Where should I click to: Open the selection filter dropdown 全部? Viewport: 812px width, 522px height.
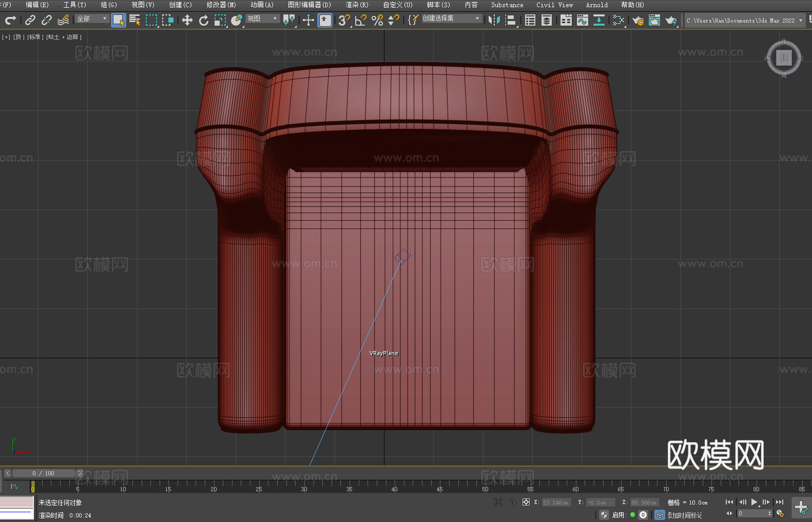pyautogui.click(x=92, y=18)
